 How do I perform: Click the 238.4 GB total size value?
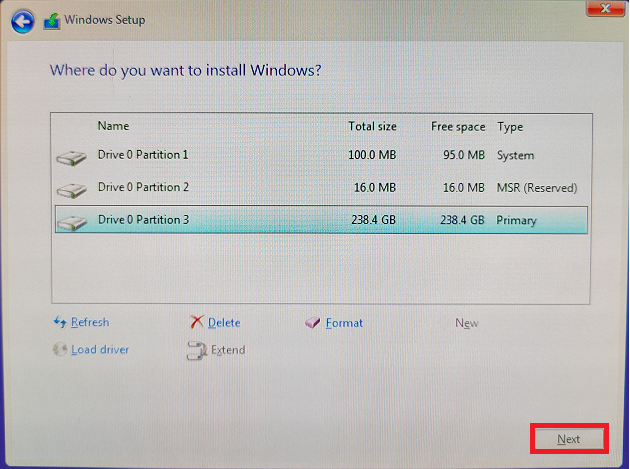point(373,220)
